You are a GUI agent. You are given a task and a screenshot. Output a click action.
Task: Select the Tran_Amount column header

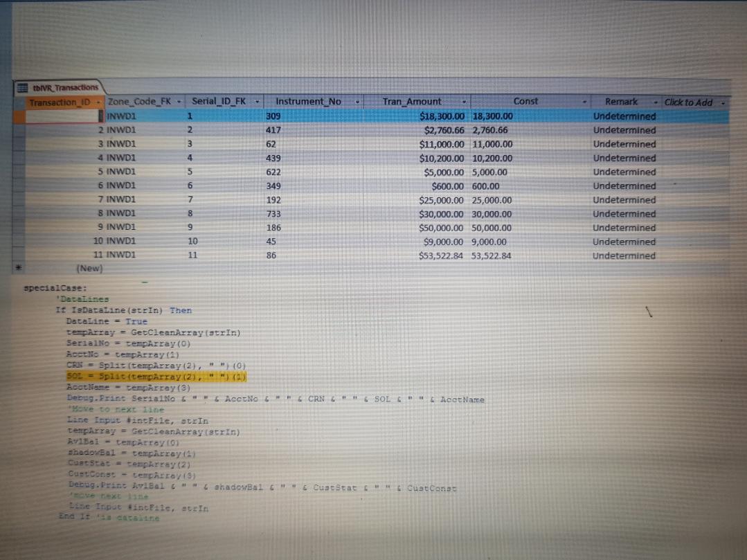point(417,102)
